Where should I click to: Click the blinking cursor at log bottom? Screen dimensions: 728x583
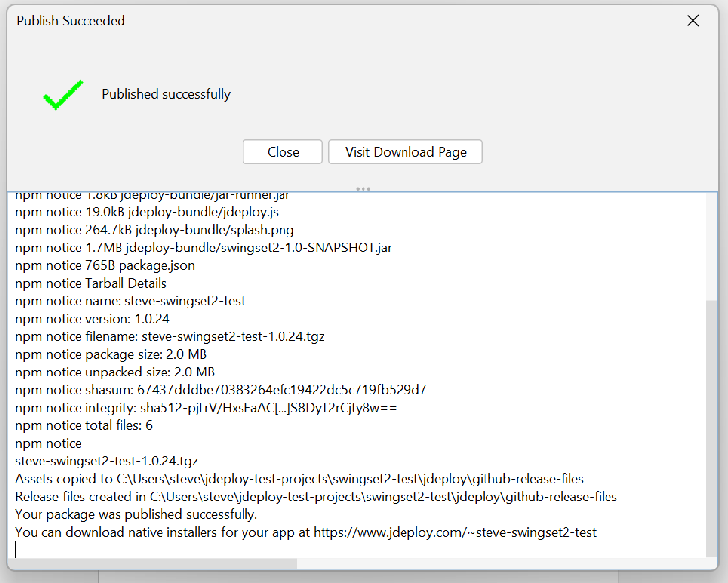coord(16,549)
